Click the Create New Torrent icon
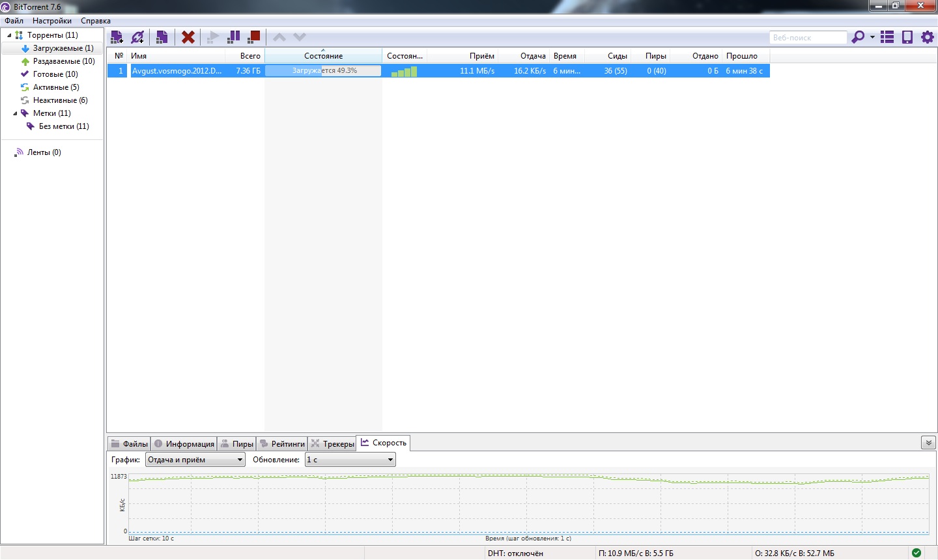The width and height of the screenshot is (938, 560). coord(162,37)
